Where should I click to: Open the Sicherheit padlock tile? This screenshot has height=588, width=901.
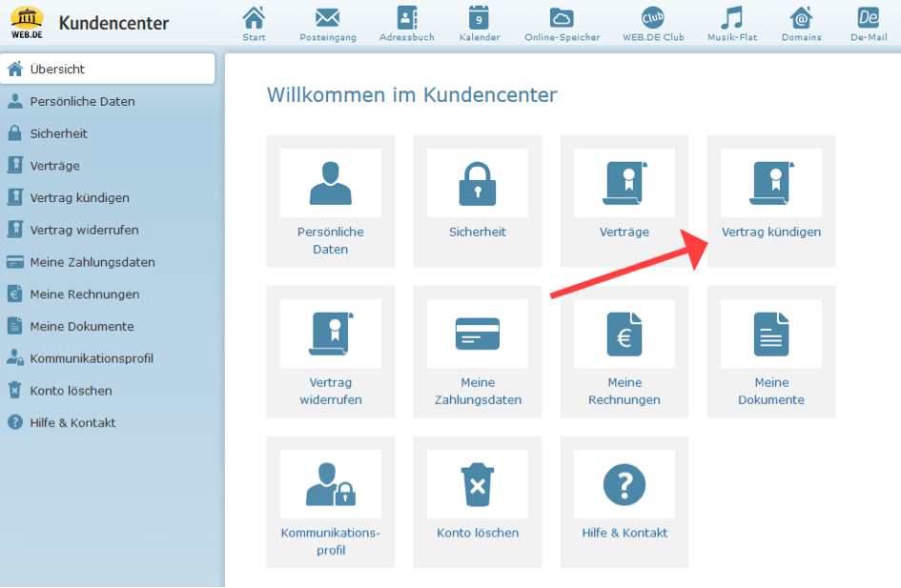(478, 201)
